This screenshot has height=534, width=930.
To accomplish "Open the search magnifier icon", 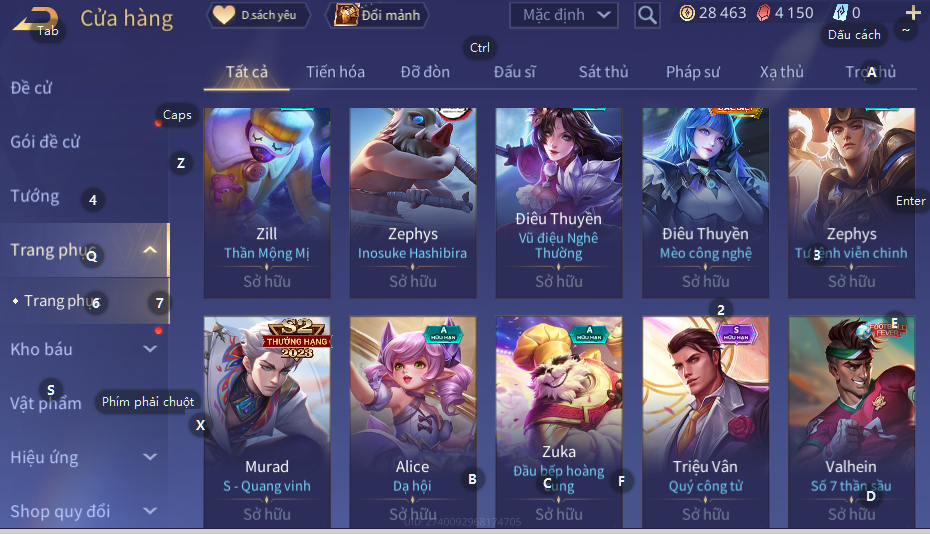I will 647,15.
